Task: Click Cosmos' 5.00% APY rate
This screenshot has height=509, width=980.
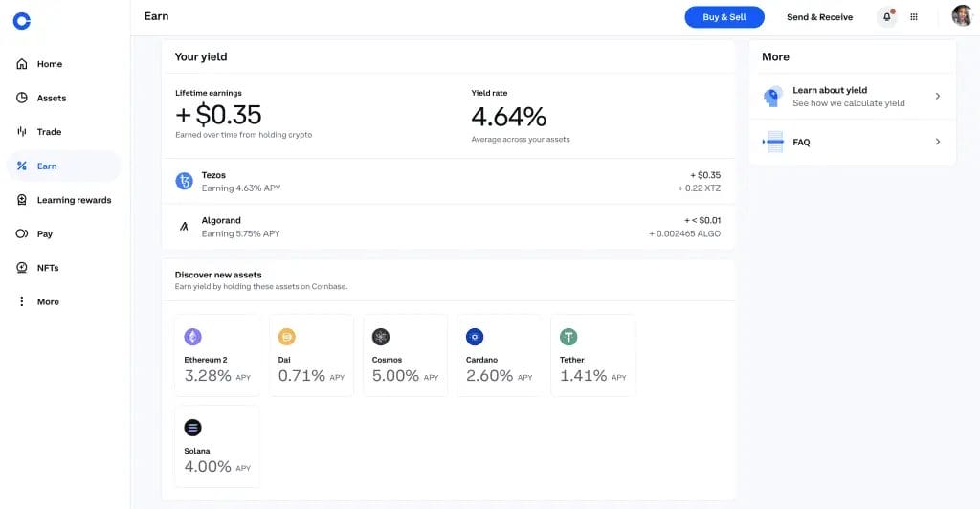Action: click(x=405, y=375)
